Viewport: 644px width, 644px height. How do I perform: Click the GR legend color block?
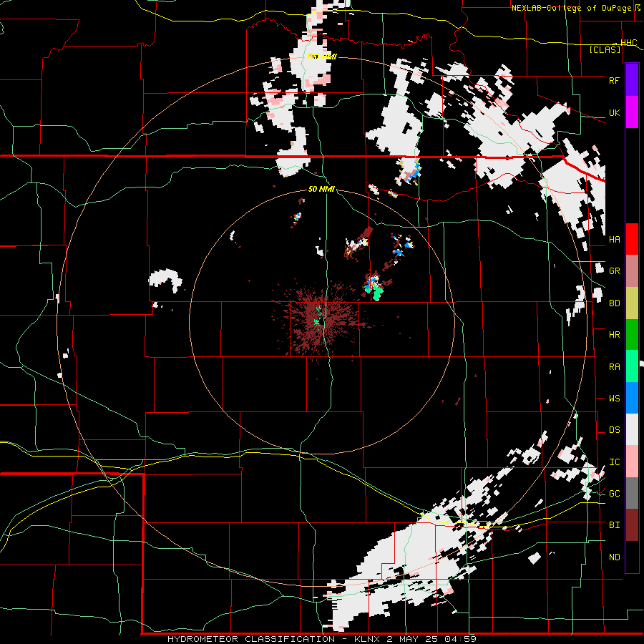click(x=632, y=271)
